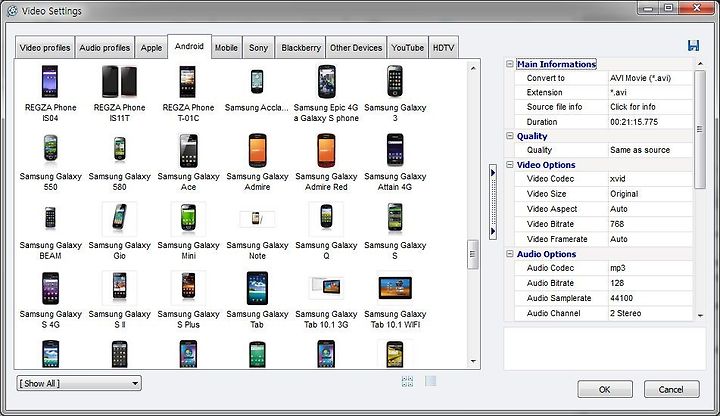Collapse the Audio Options section
Image resolution: width=720 pixels, height=416 pixels.
(x=510, y=253)
